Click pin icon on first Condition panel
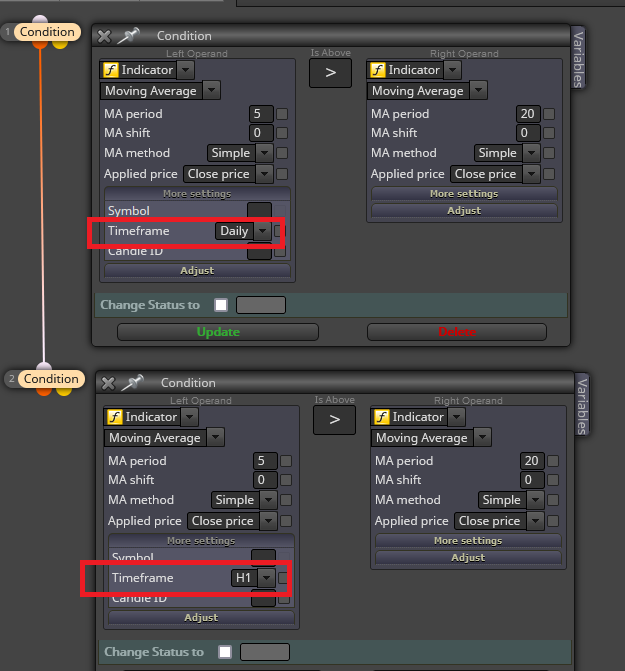625x671 pixels. [x=129, y=36]
